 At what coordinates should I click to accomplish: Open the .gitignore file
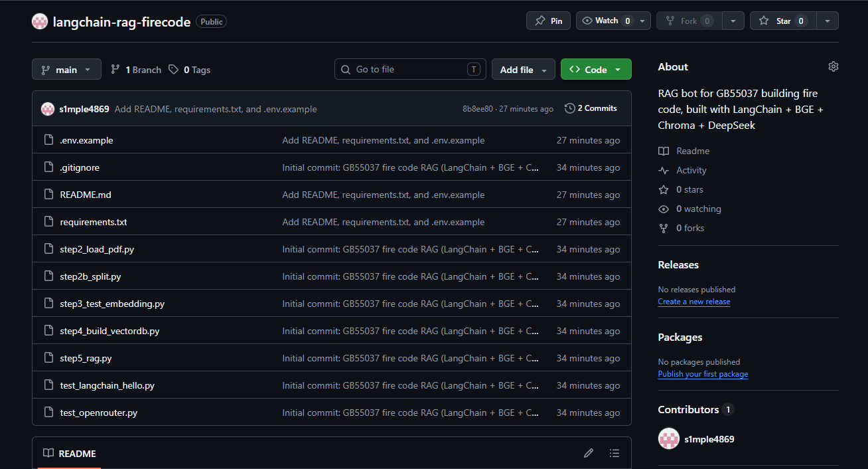(x=80, y=167)
